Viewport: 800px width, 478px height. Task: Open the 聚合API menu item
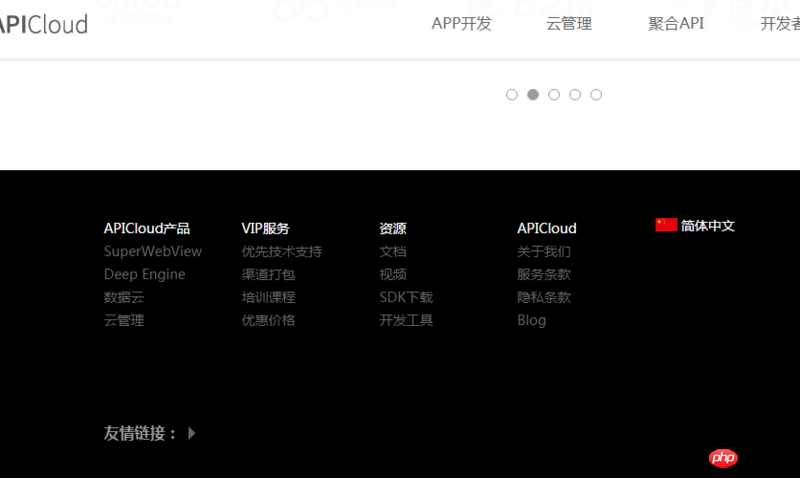tap(676, 23)
